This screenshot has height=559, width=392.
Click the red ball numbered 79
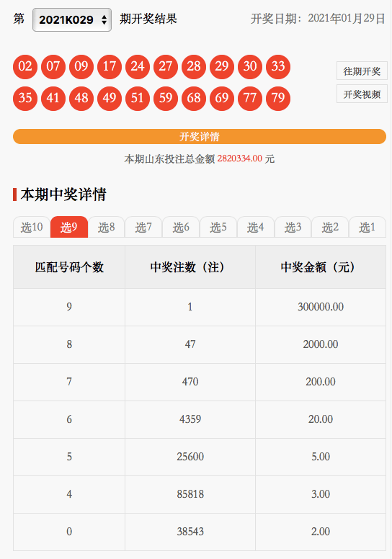[x=278, y=99]
